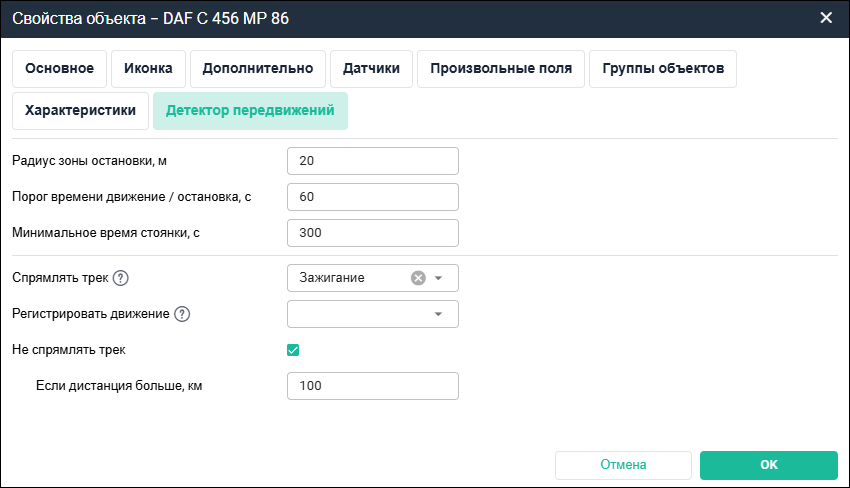Open the Произвольные поля tab

[501, 69]
